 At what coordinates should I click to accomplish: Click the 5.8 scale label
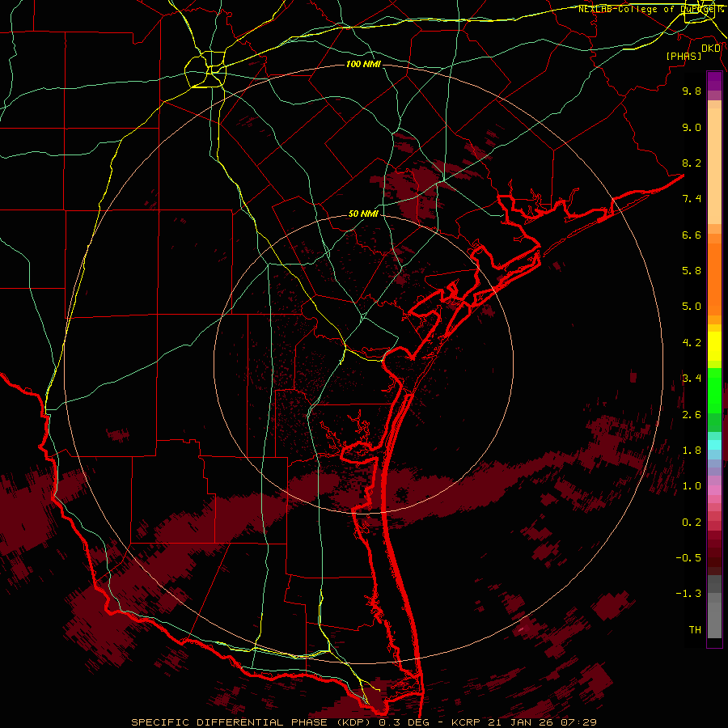pyautogui.click(x=692, y=271)
